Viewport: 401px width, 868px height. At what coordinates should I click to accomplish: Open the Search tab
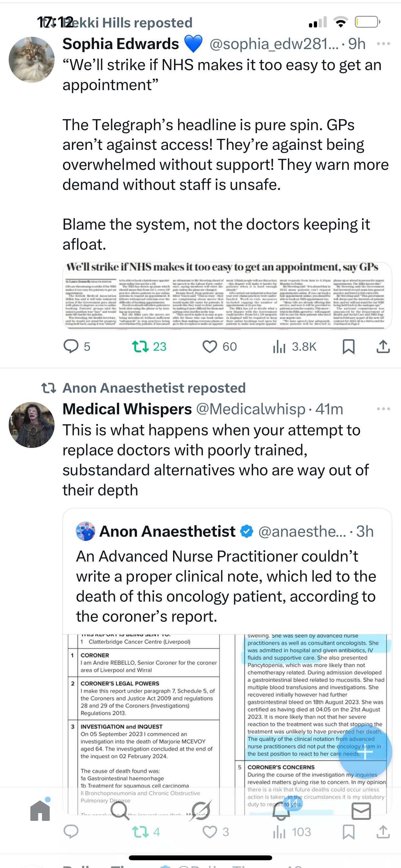tap(120, 811)
